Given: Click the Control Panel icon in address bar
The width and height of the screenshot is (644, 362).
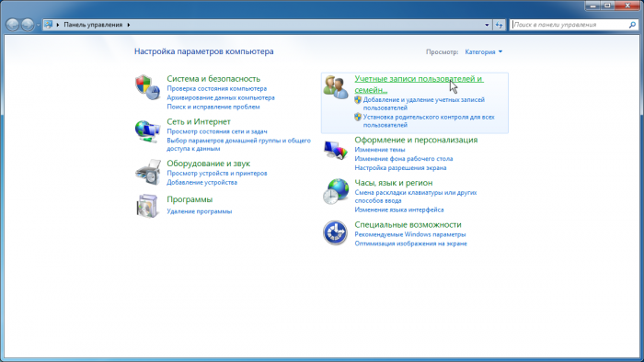Looking at the screenshot, I should tap(49, 25).
